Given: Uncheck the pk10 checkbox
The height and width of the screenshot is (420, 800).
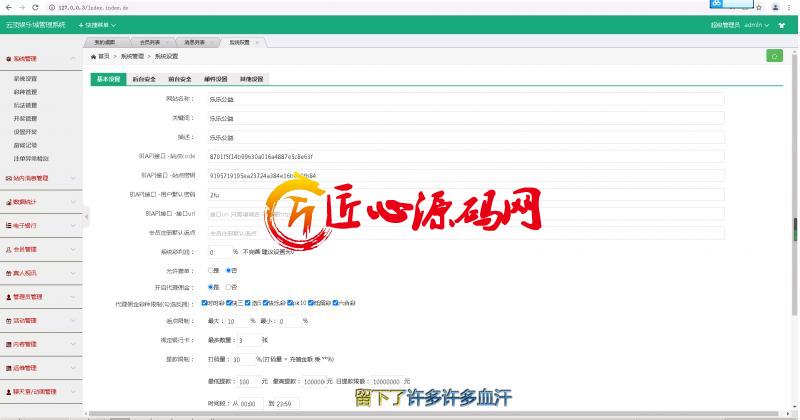Looking at the screenshot, I should pos(290,303).
